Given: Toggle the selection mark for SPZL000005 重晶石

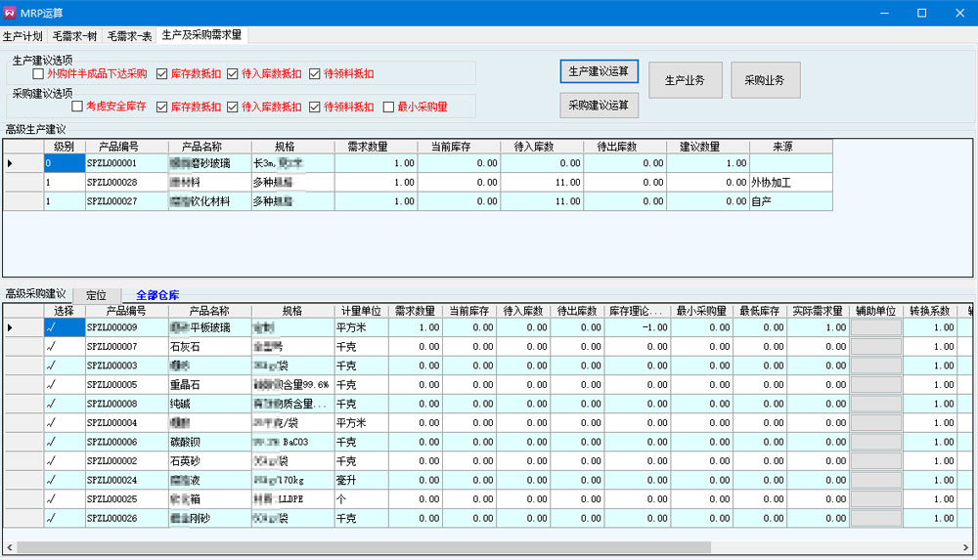Looking at the screenshot, I should (50, 384).
